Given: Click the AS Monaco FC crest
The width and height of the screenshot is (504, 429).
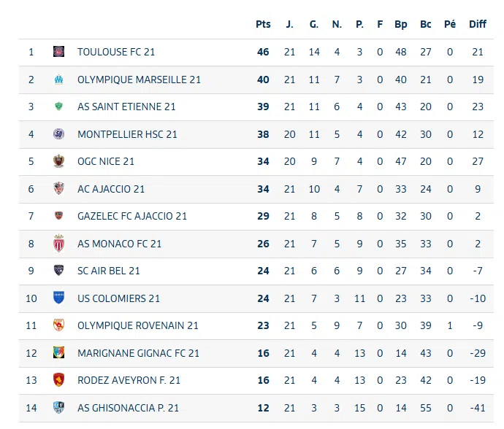Looking at the screenshot, I should [59, 244].
